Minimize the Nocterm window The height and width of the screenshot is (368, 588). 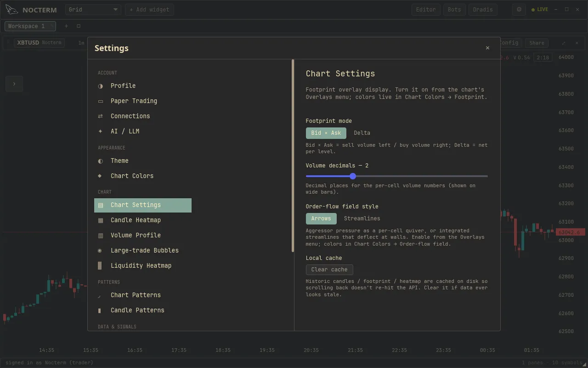[556, 10]
